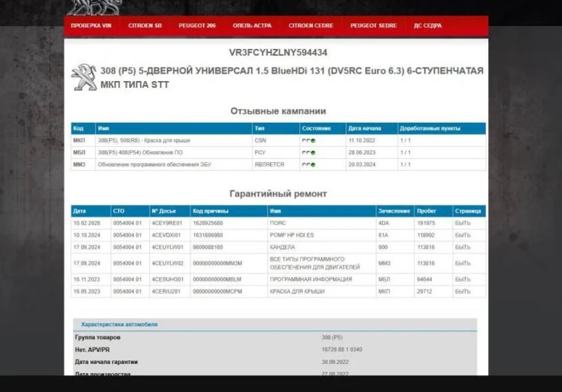Click the status indicator in the МБЛ campaign row

click(x=309, y=153)
